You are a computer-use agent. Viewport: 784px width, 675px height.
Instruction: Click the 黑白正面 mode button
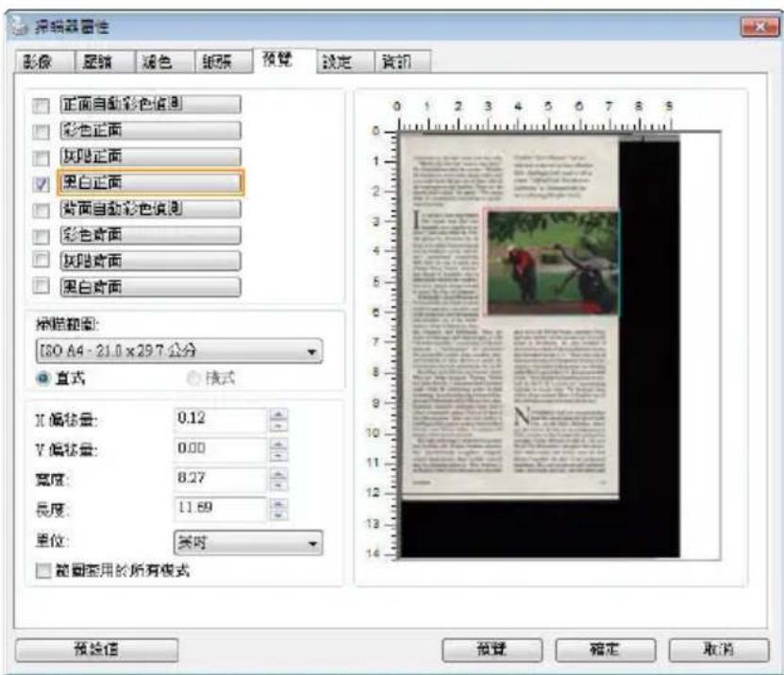[151, 182]
